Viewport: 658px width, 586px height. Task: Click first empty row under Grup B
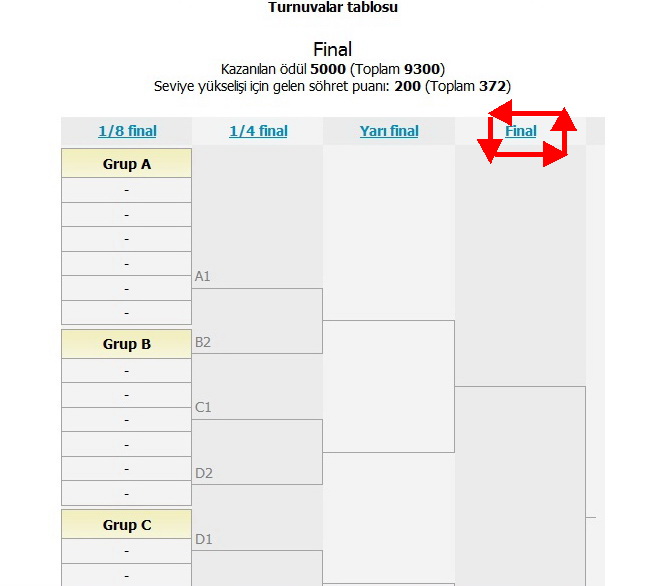[x=126, y=371]
